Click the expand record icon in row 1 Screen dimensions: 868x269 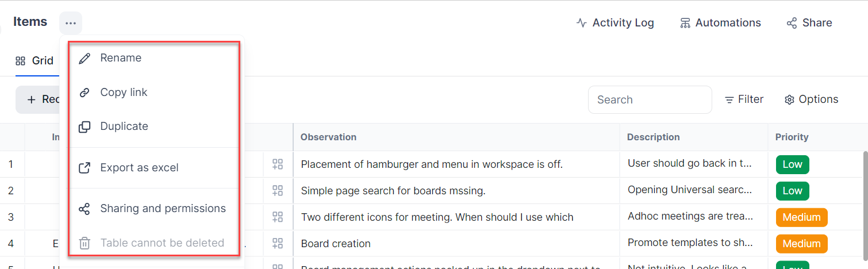[x=278, y=164]
